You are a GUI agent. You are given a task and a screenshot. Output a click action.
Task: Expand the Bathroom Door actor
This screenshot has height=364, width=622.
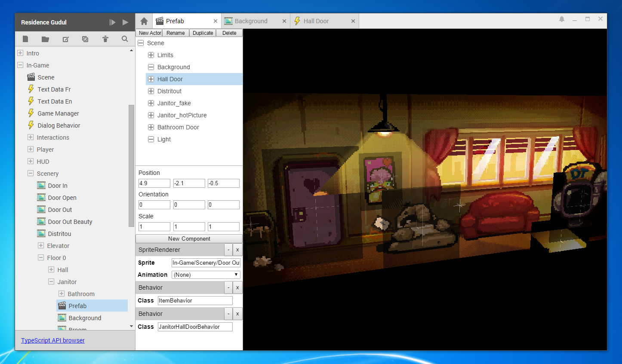click(151, 127)
